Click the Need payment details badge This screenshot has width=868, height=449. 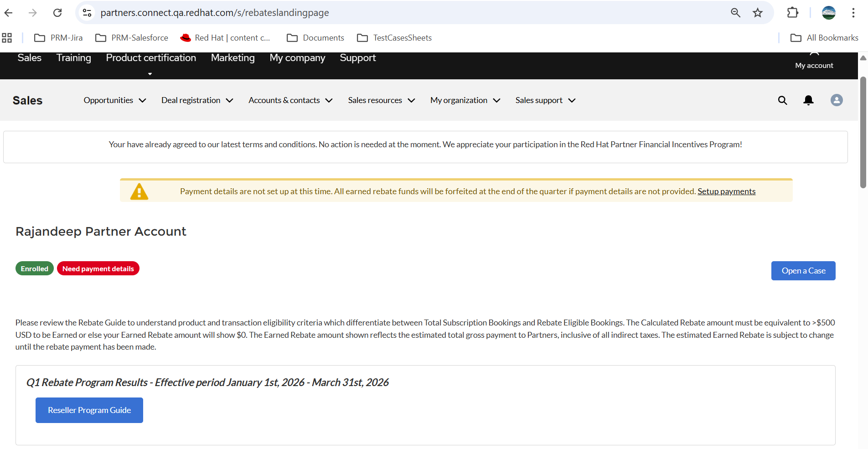point(98,269)
